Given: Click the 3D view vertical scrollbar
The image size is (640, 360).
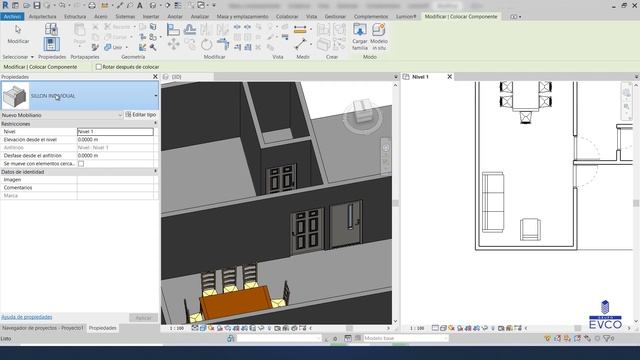Looking at the screenshot, I should (396, 203).
